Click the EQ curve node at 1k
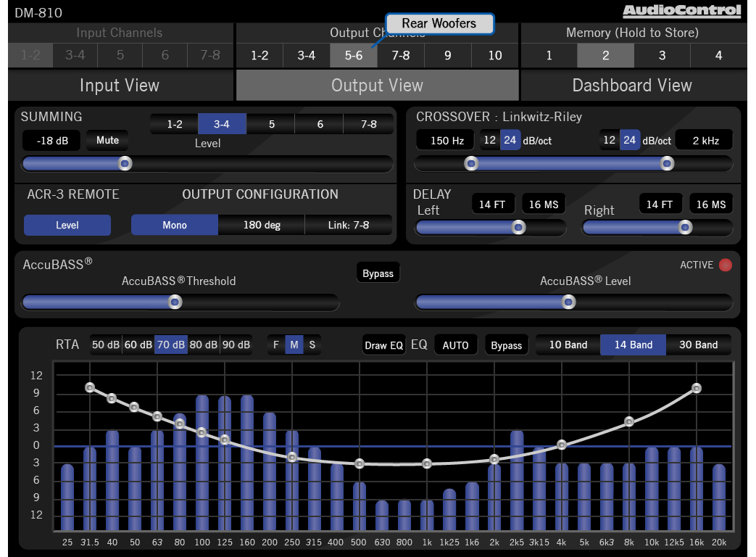 [x=427, y=463]
